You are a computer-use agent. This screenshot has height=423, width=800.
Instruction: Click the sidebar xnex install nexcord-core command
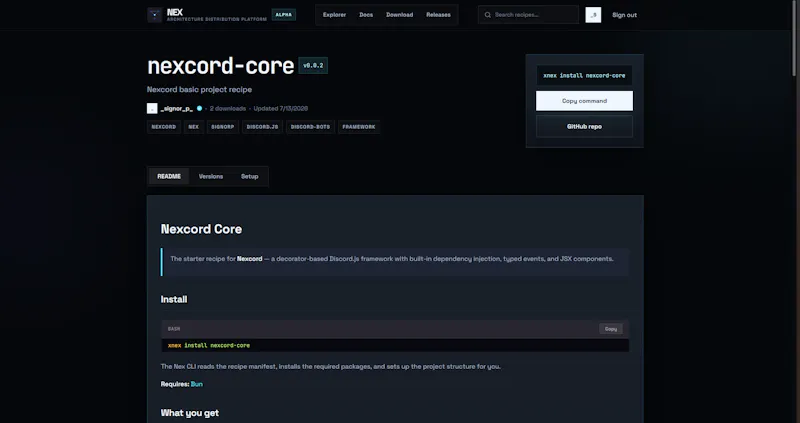(584, 76)
